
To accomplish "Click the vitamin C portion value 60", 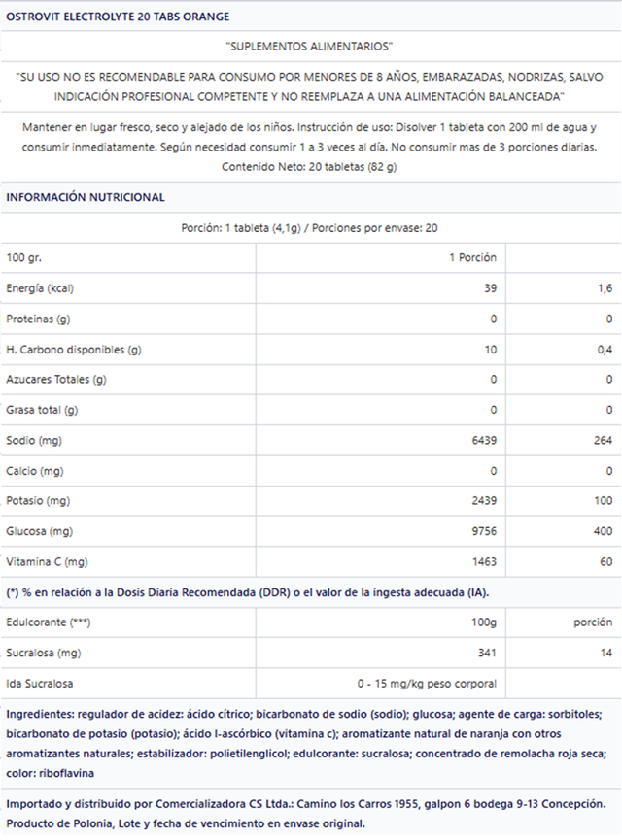I will [605, 562].
